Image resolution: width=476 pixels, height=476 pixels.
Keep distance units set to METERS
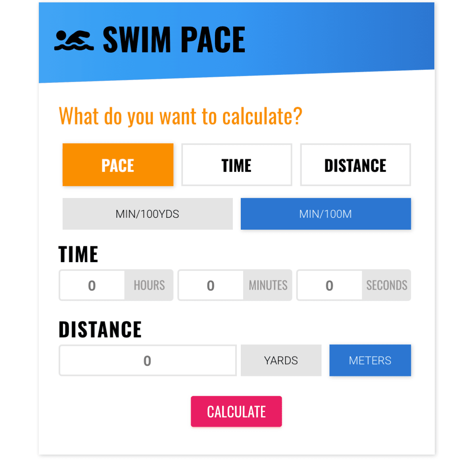click(x=370, y=360)
